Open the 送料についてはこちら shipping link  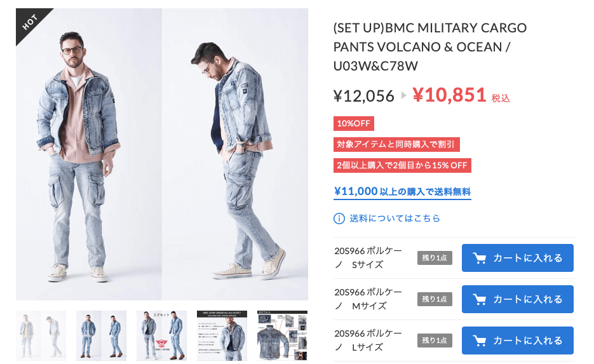(395, 219)
